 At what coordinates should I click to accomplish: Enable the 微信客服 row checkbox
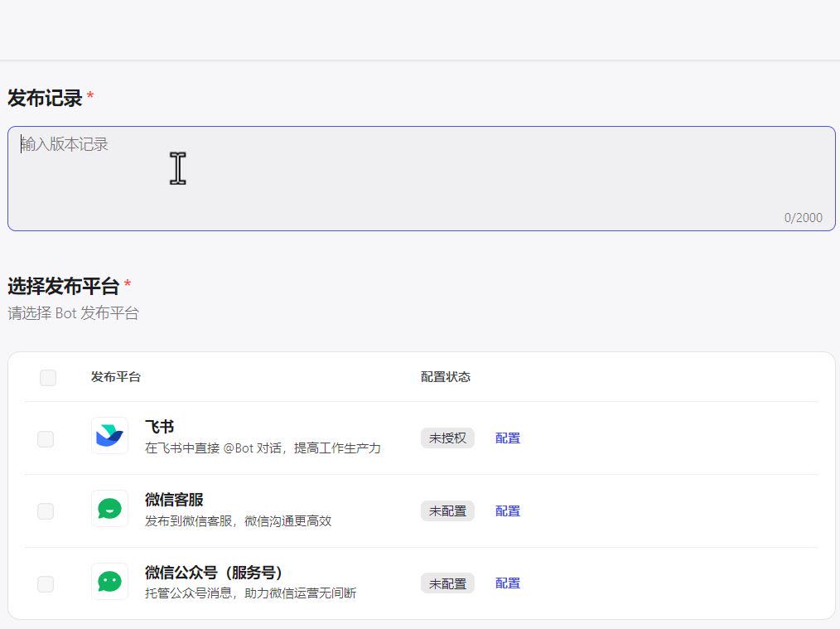(x=46, y=511)
